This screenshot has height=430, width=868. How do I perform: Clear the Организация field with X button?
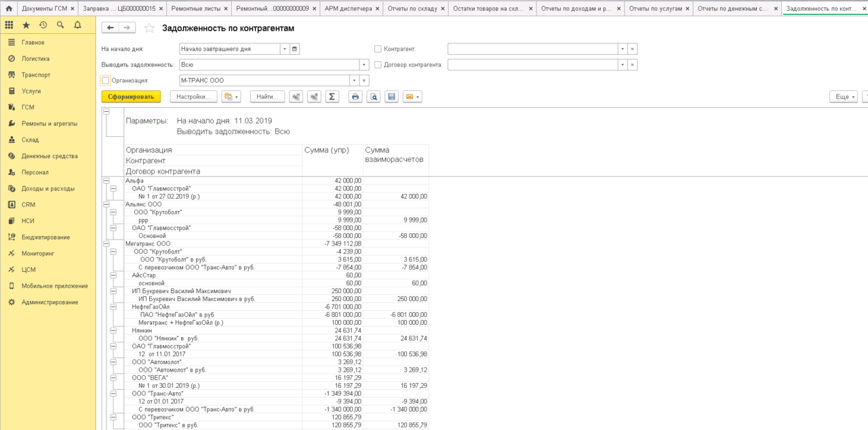tap(364, 80)
